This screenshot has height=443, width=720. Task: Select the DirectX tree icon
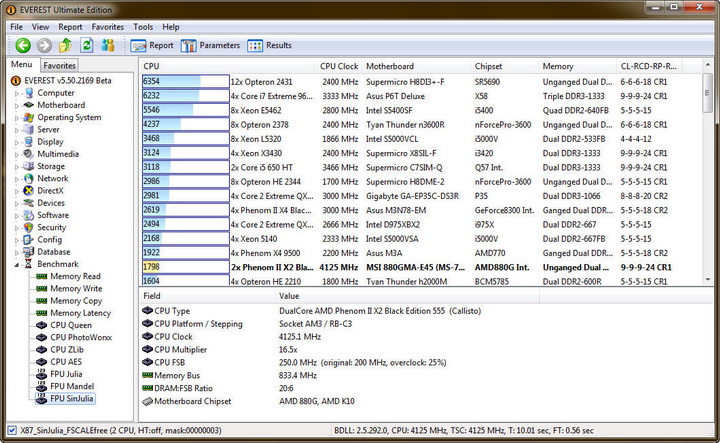coord(29,191)
